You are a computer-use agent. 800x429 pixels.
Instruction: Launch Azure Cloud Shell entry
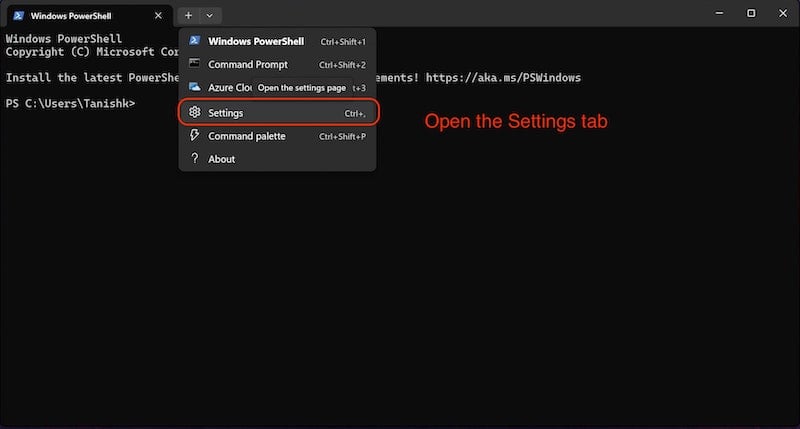pyautogui.click(x=278, y=88)
